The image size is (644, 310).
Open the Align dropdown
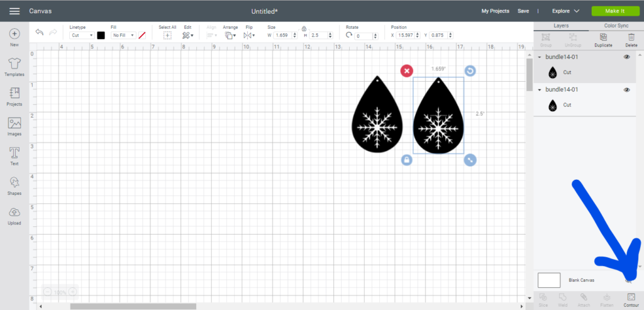[211, 35]
